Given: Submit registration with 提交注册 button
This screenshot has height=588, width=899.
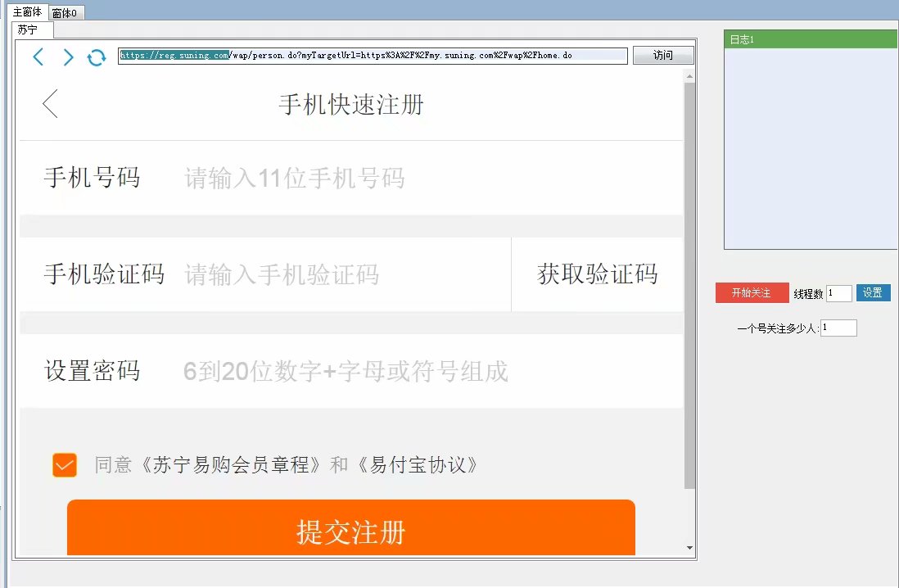Looking at the screenshot, I should click(351, 527).
